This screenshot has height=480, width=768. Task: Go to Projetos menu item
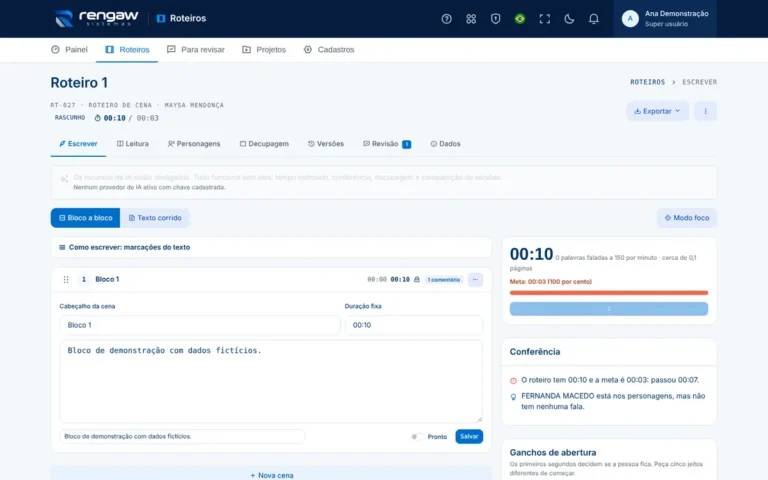(x=264, y=49)
